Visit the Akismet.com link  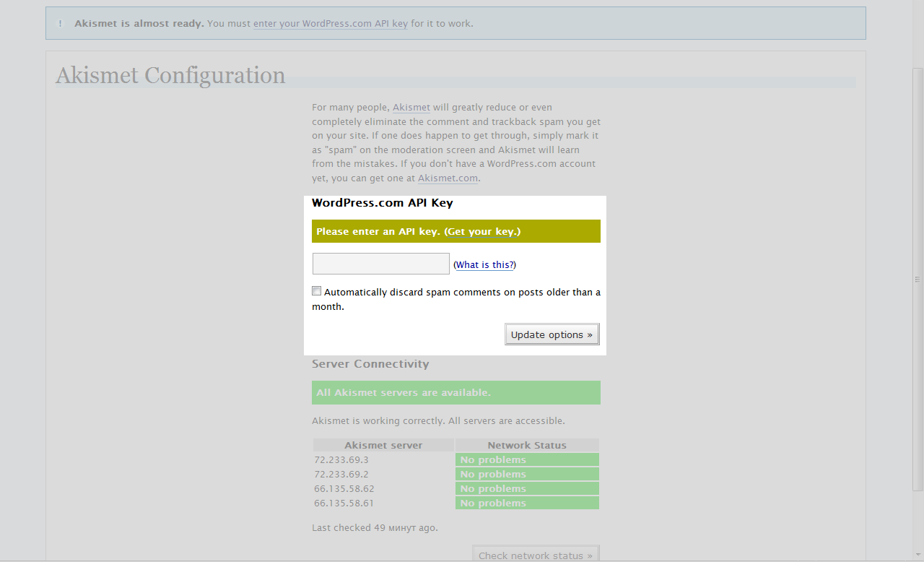(x=448, y=178)
